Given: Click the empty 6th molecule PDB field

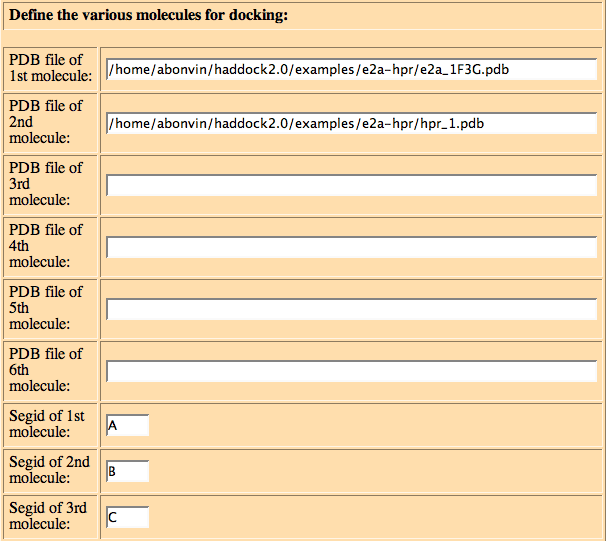Looking at the screenshot, I should [352, 371].
